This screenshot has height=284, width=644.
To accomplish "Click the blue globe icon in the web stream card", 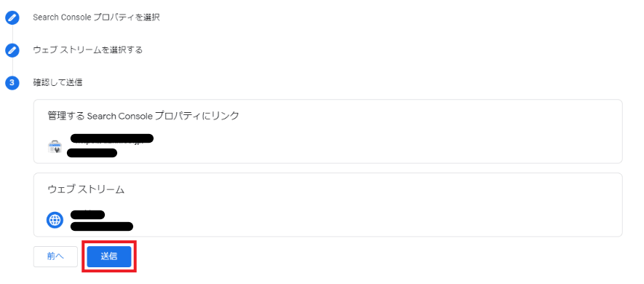I will (x=55, y=221).
